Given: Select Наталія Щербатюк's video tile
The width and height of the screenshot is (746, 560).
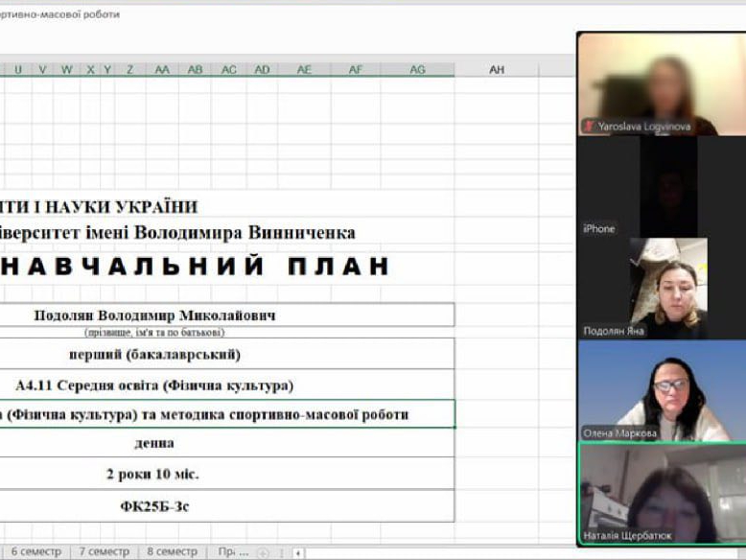Looking at the screenshot, I should 662,494.
